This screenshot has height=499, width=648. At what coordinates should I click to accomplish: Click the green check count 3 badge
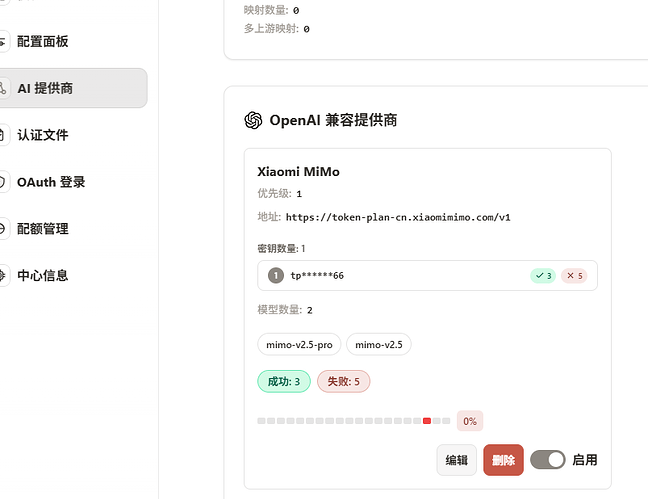pos(543,276)
